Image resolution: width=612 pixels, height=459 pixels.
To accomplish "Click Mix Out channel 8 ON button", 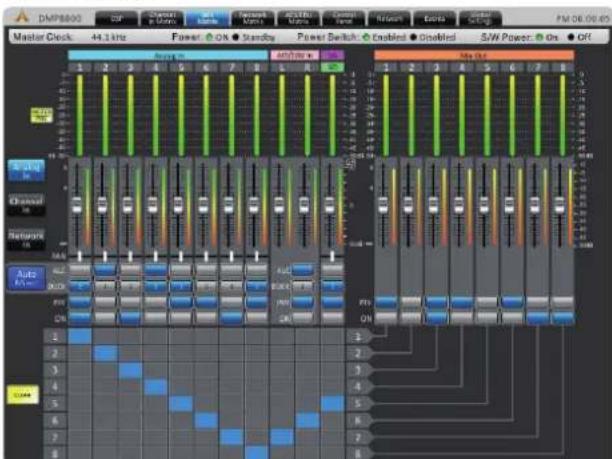I will pos(562,318).
